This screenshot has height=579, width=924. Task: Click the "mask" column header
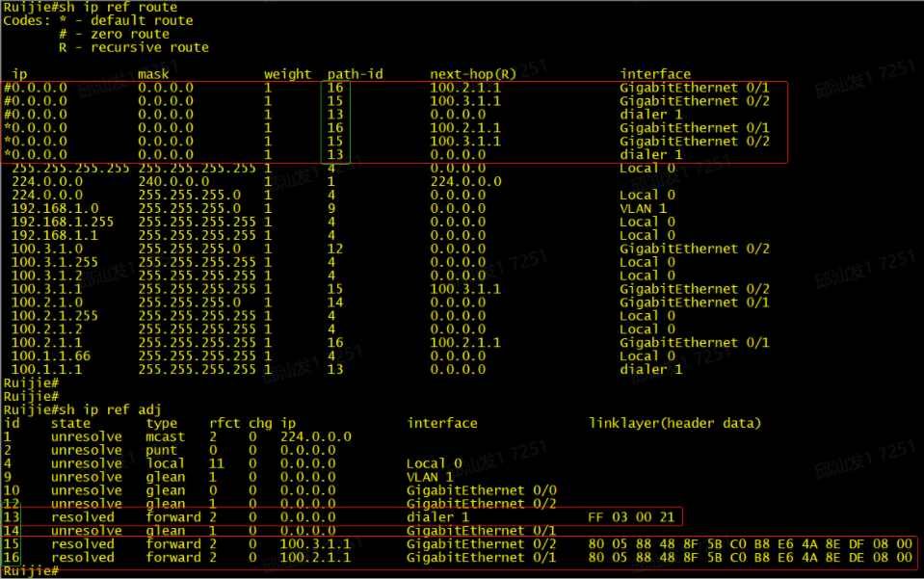153,74
